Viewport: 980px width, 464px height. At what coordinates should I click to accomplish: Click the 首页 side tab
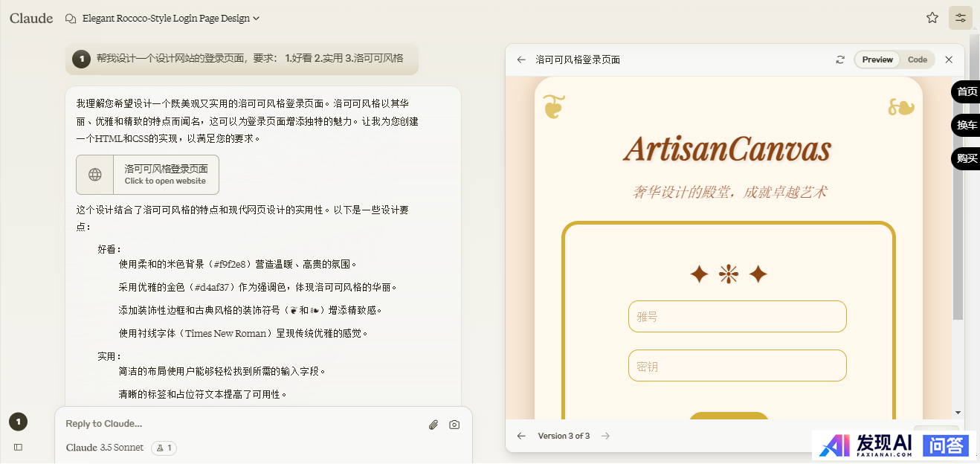click(x=967, y=91)
